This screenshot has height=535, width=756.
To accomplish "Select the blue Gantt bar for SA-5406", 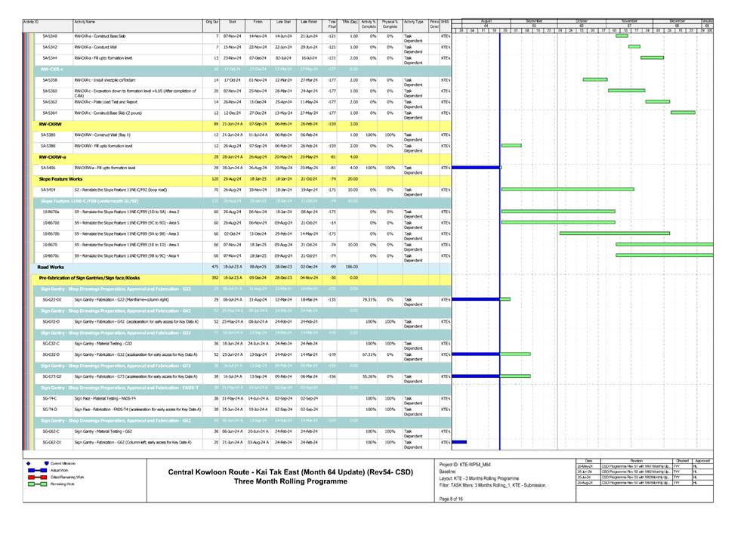I will click(476, 167).
